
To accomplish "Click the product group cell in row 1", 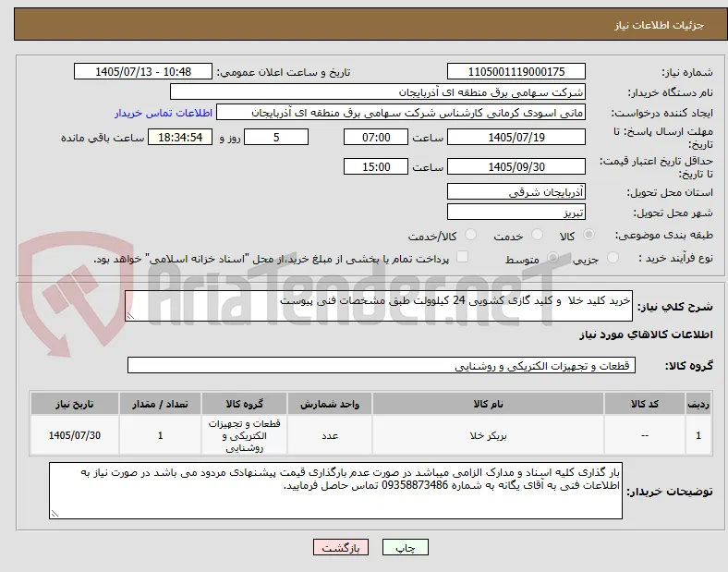I will (244, 435).
